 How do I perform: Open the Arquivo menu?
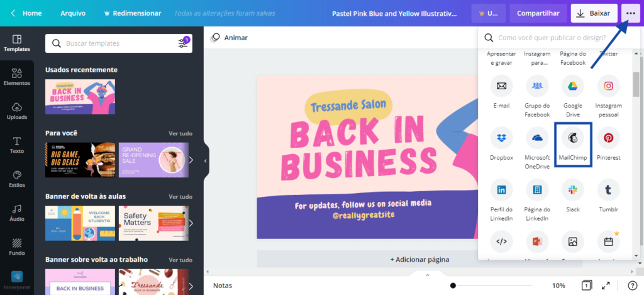73,13
